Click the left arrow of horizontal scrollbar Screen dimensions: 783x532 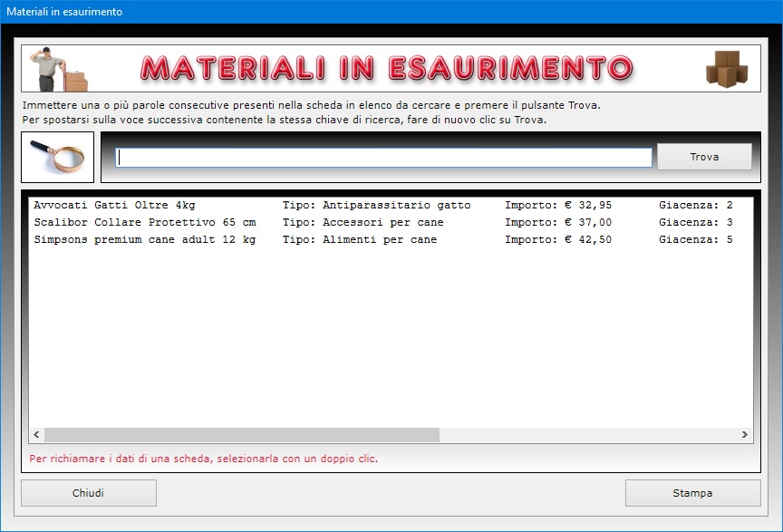36,435
